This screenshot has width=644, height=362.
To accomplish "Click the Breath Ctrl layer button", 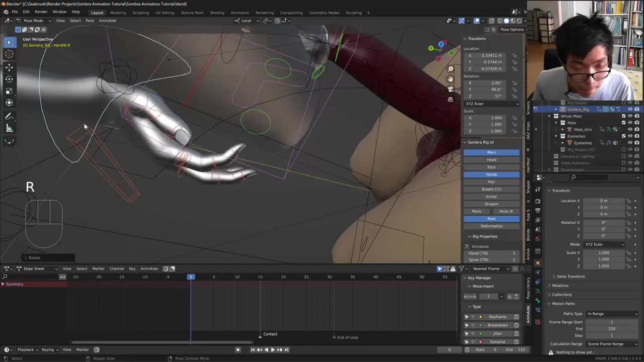I will 492,189.
